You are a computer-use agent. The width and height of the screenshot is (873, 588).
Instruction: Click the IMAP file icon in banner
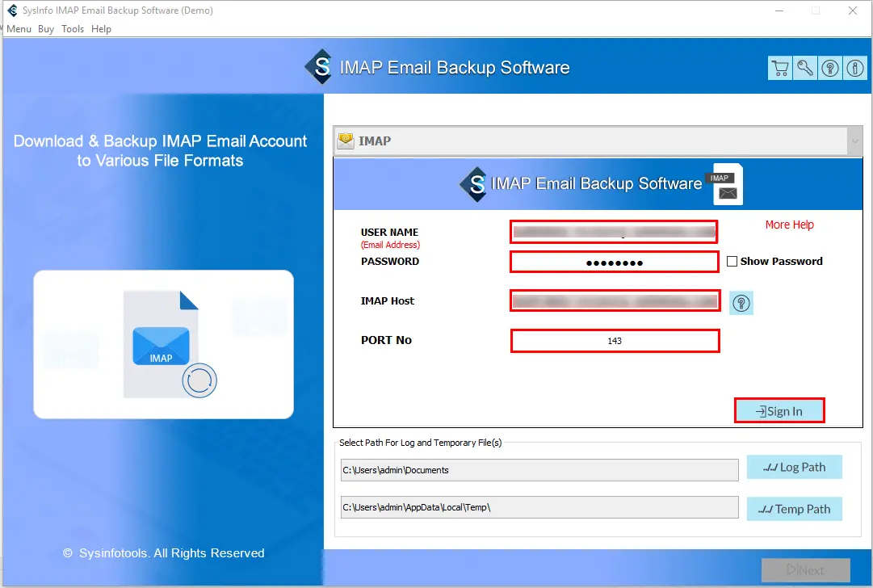[x=725, y=185]
